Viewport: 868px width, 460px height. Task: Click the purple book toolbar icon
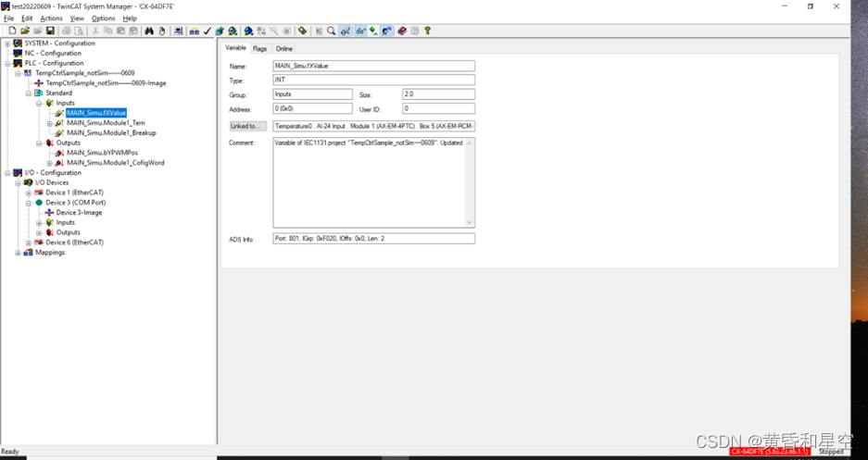(x=402, y=31)
